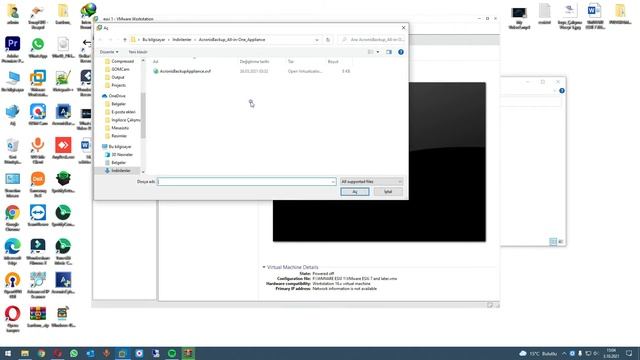Open the Adobe Premiere Pro desktop icon
This screenshot has height=360, width=640.
(13, 49)
